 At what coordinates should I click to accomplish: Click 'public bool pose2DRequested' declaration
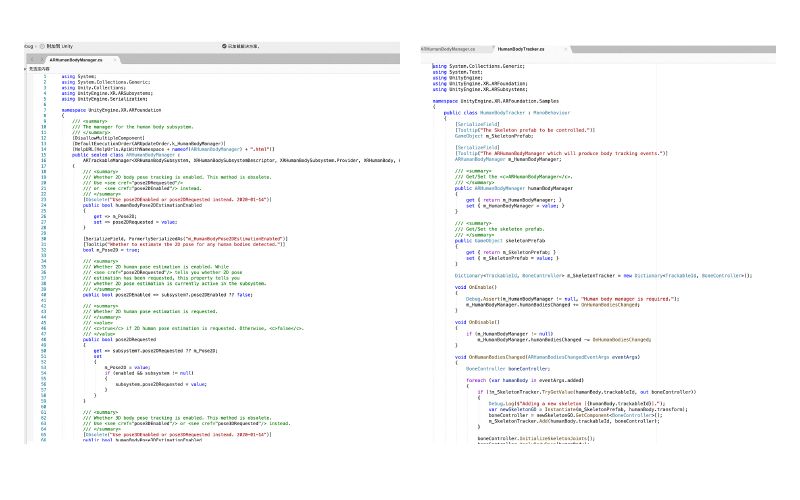coord(119,339)
